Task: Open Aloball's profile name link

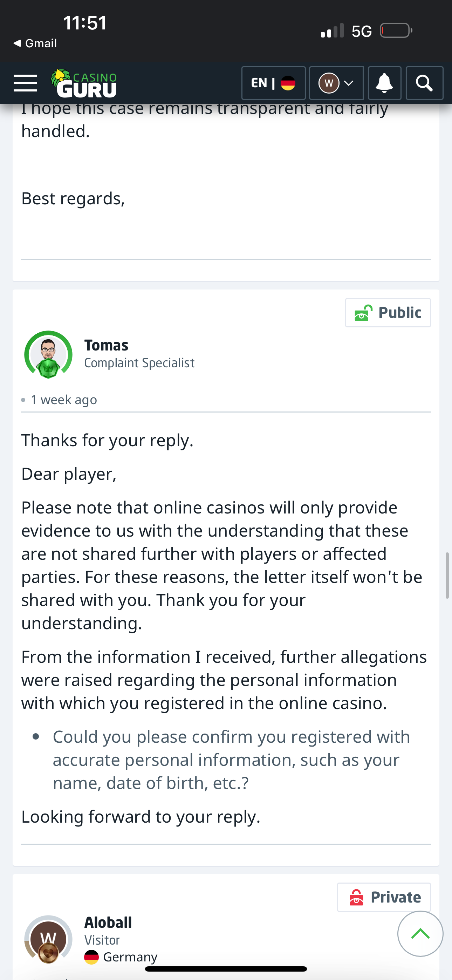Action: (108, 922)
